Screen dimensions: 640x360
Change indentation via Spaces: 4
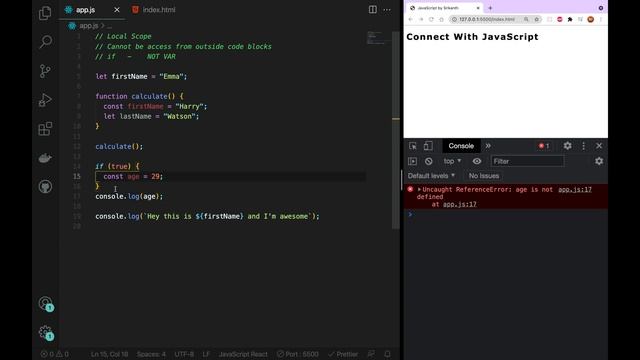coord(151,354)
